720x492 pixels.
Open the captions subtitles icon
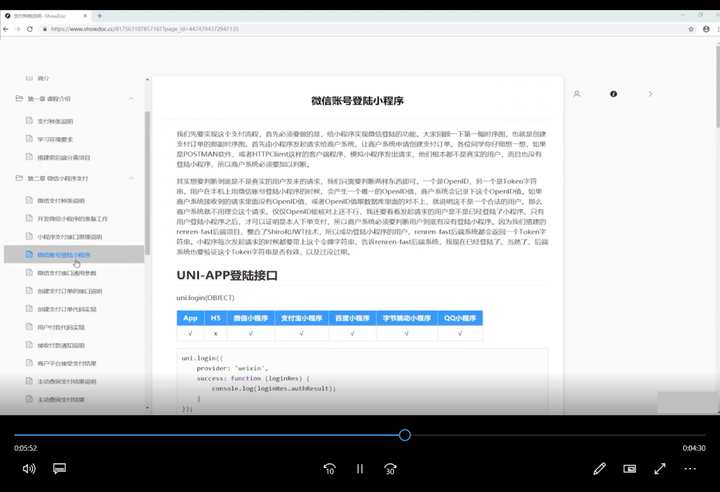coord(59,469)
